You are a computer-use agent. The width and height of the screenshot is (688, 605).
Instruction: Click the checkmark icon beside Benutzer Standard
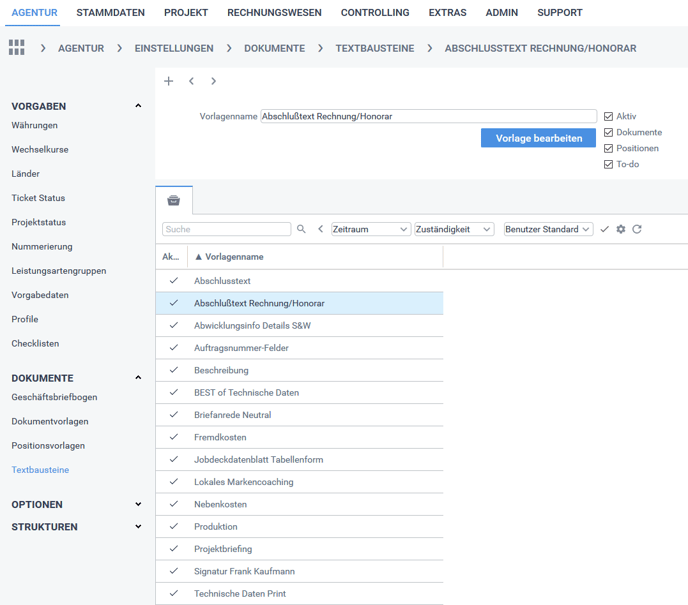[x=604, y=229]
